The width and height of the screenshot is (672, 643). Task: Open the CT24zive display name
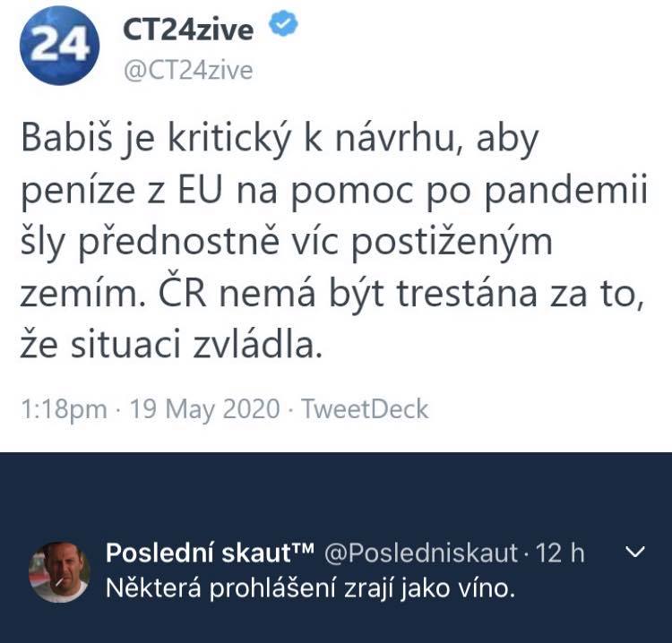coord(186,30)
